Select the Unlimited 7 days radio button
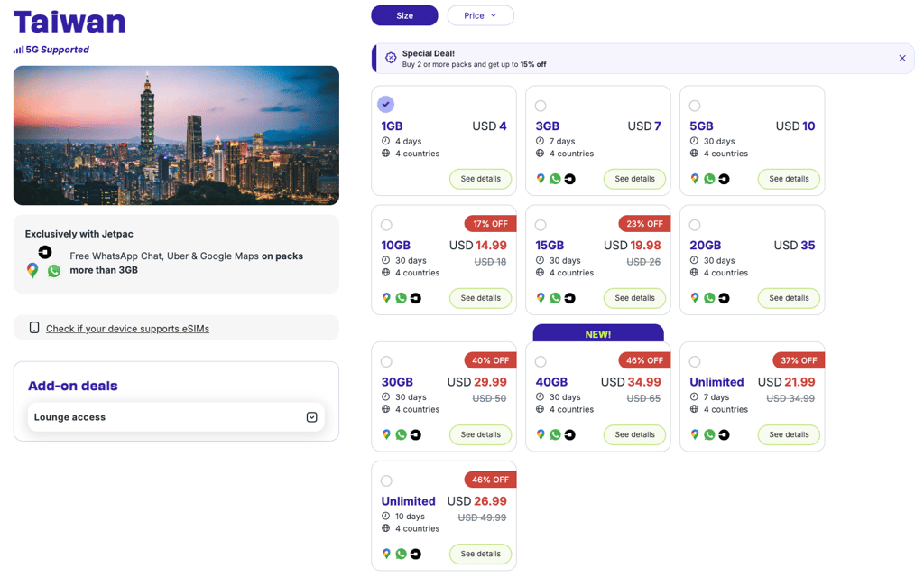Image resolution: width=924 pixels, height=578 pixels. [x=695, y=361]
